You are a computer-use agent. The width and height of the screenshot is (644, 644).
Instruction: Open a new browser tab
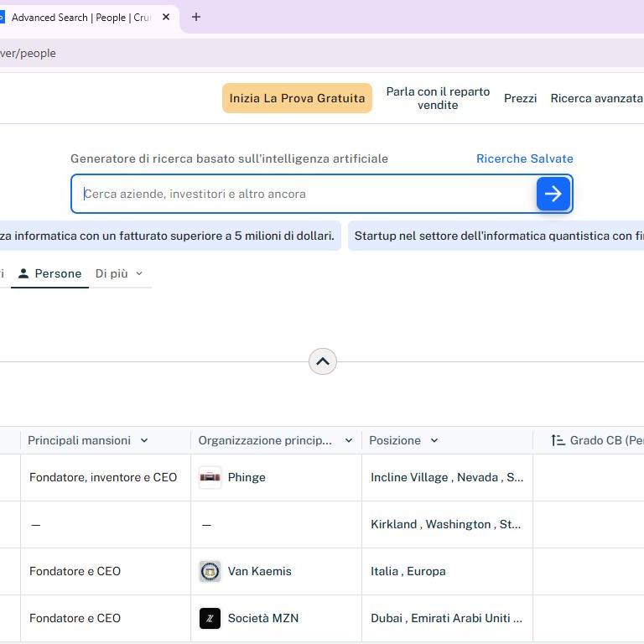pos(196,17)
